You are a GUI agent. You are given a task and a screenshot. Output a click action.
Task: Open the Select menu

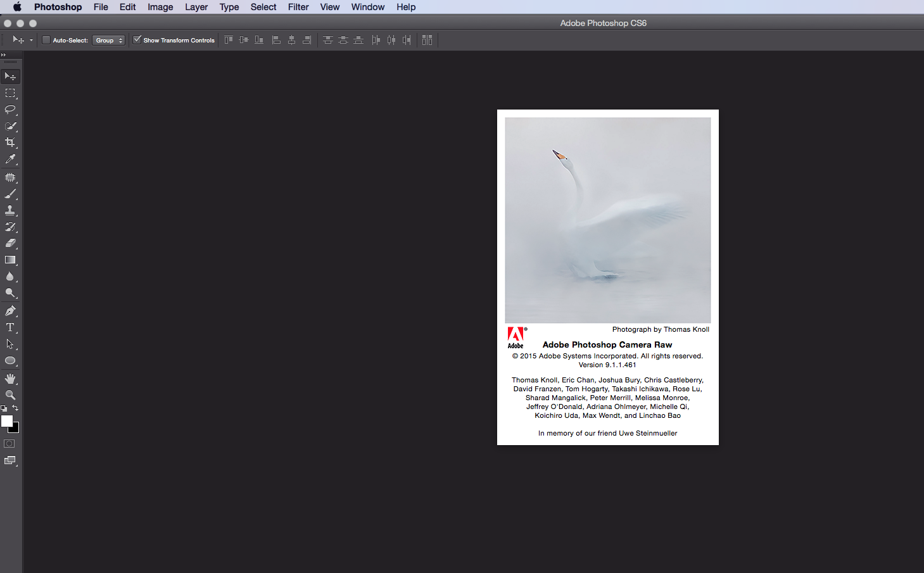(x=263, y=7)
